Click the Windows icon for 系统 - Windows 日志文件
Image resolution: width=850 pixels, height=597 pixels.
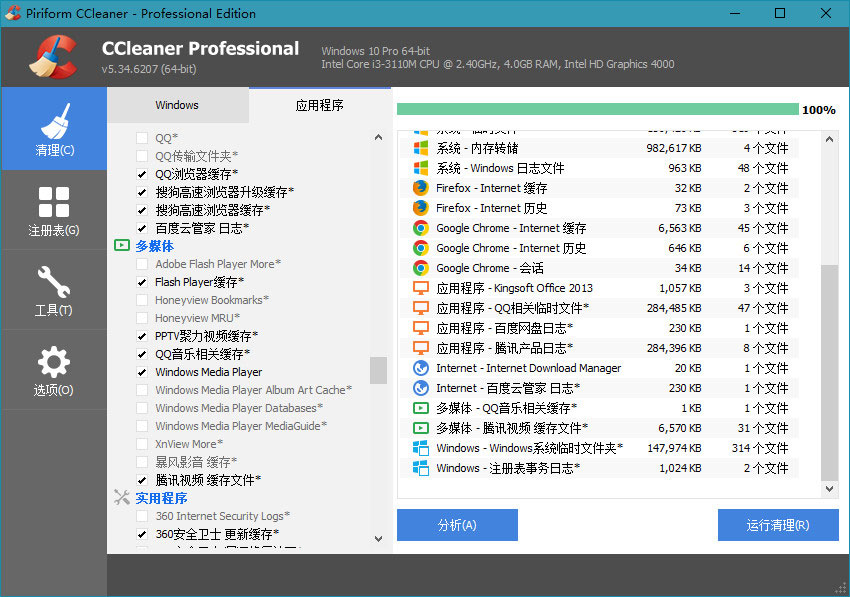421,168
